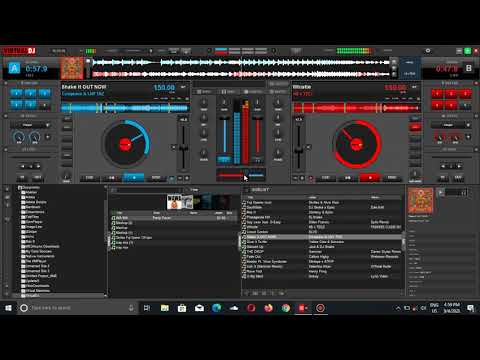The image size is (480, 360).
Task: Collapse deck A hot cues panel
Action: pos(6,83)
